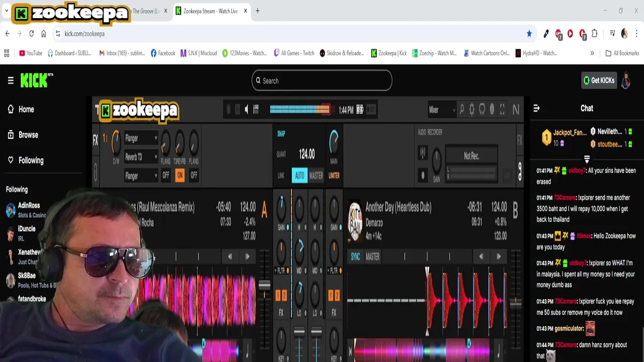Screen dimensions: 644x362
Task: Click the media control icon in browser toolbar
Action: [x=612, y=34]
